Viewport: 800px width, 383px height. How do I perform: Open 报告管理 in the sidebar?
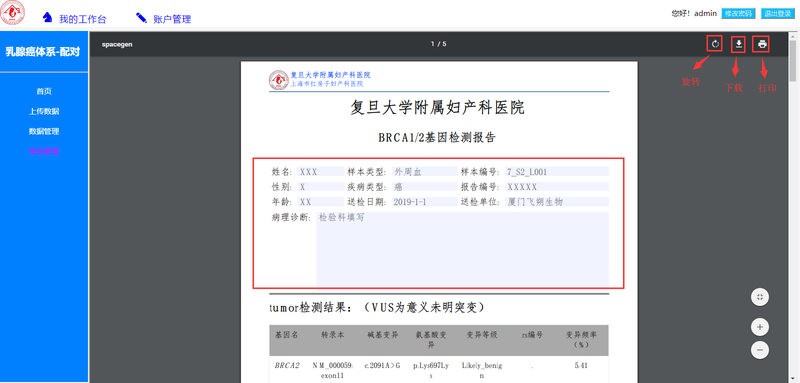(x=44, y=151)
